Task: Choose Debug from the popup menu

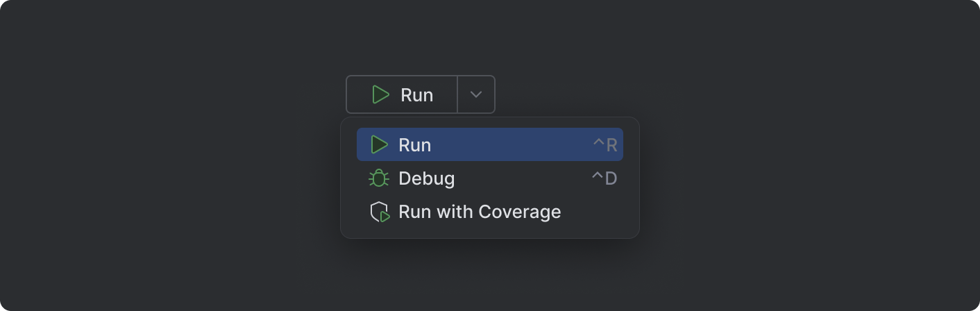Action: (x=489, y=178)
